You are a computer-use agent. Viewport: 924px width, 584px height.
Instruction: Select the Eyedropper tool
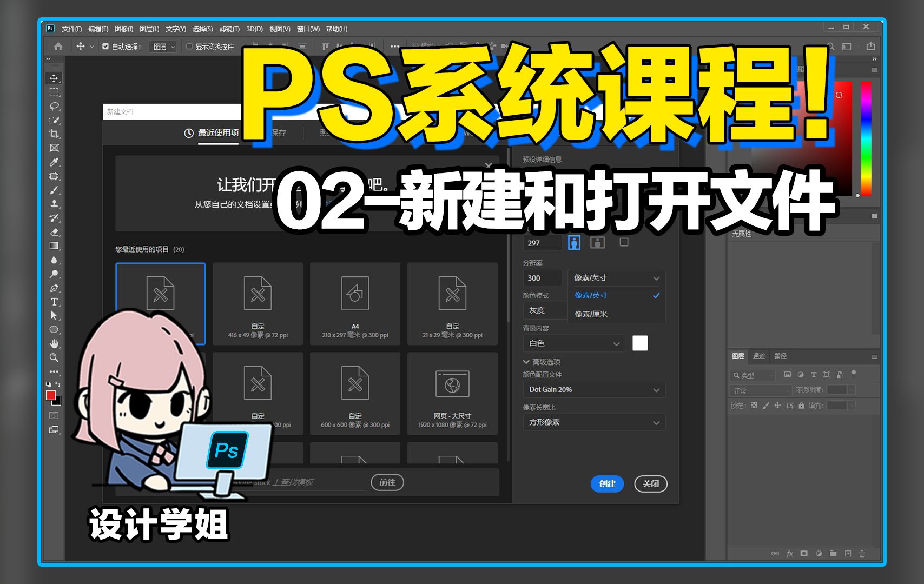pos(54,162)
